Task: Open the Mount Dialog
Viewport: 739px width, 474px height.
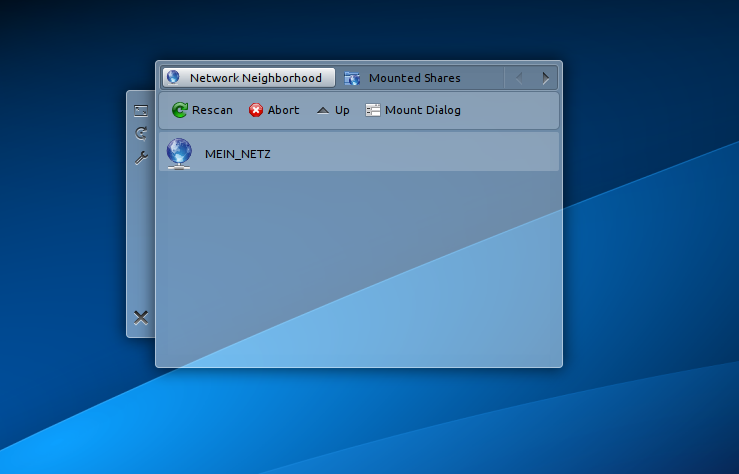Action: tap(413, 110)
